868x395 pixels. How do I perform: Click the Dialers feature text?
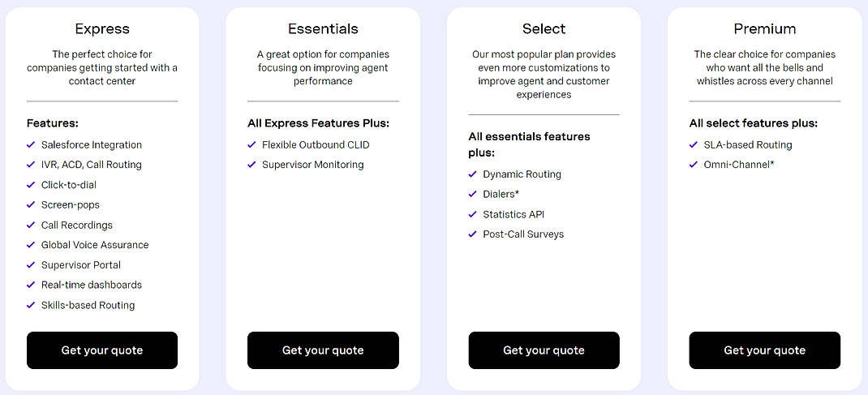pyautogui.click(x=501, y=195)
